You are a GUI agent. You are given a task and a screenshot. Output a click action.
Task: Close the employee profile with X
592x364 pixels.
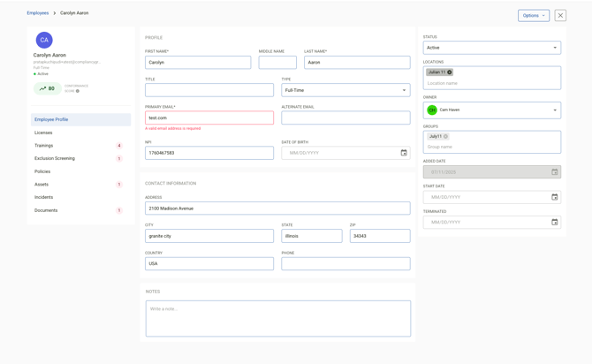[560, 16]
